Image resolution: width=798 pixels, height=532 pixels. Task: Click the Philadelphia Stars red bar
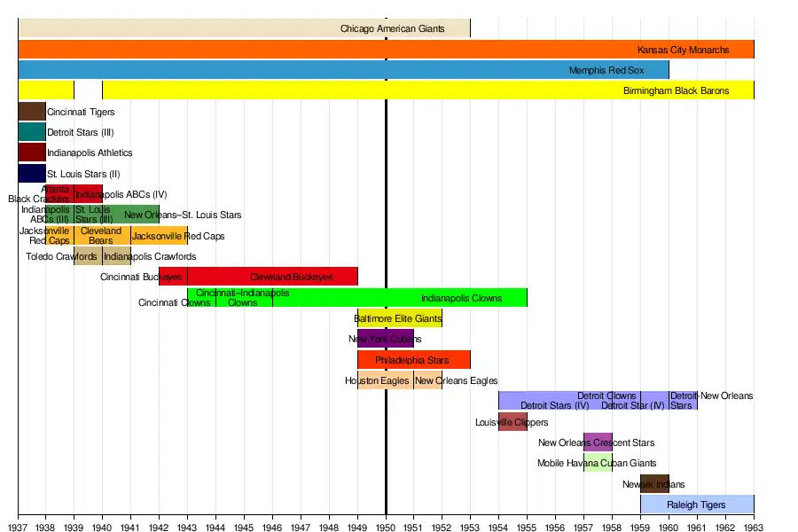[x=413, y=360]
